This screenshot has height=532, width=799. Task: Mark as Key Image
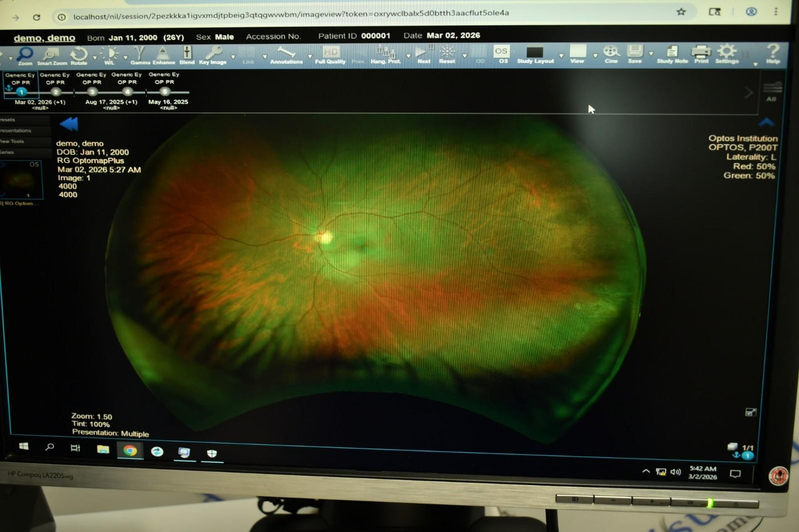213,56
